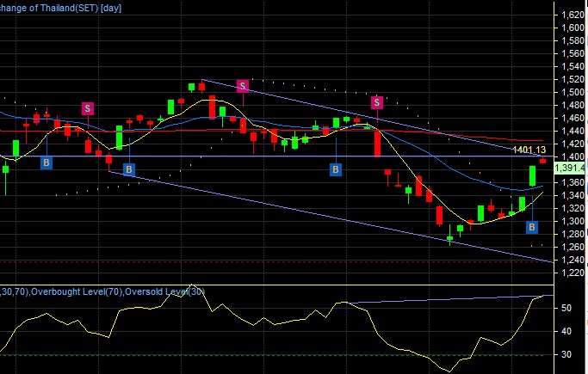The width and height of the screenshot is (588, 374).
Task: Select the tall red candle dropping to 1,400
Action: click(x=377, y=144)
